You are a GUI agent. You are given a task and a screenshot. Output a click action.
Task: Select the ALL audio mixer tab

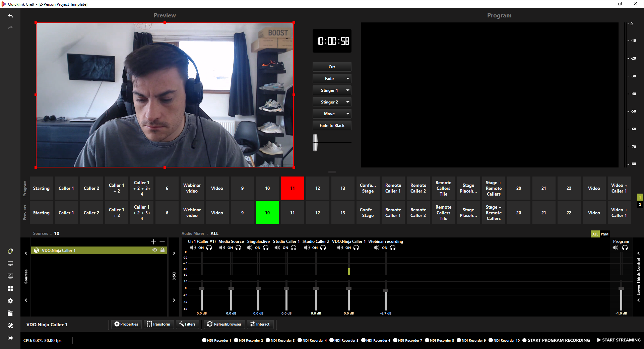tap(595, 234)
